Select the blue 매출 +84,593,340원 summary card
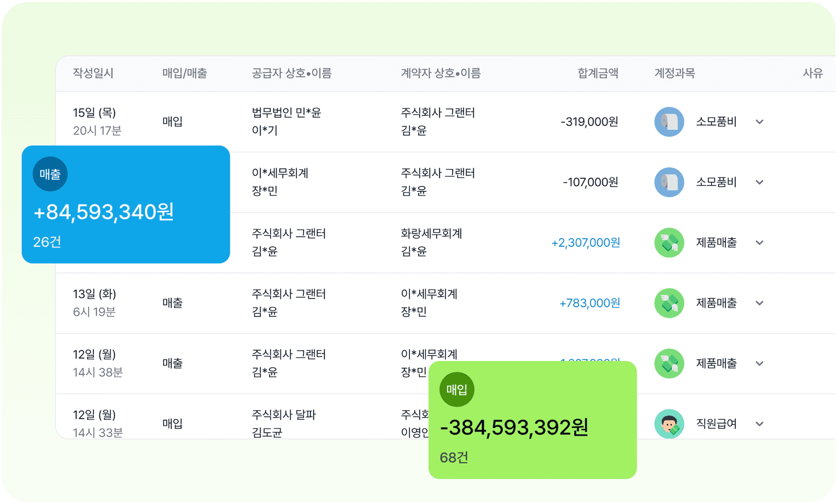 point(126,204)
